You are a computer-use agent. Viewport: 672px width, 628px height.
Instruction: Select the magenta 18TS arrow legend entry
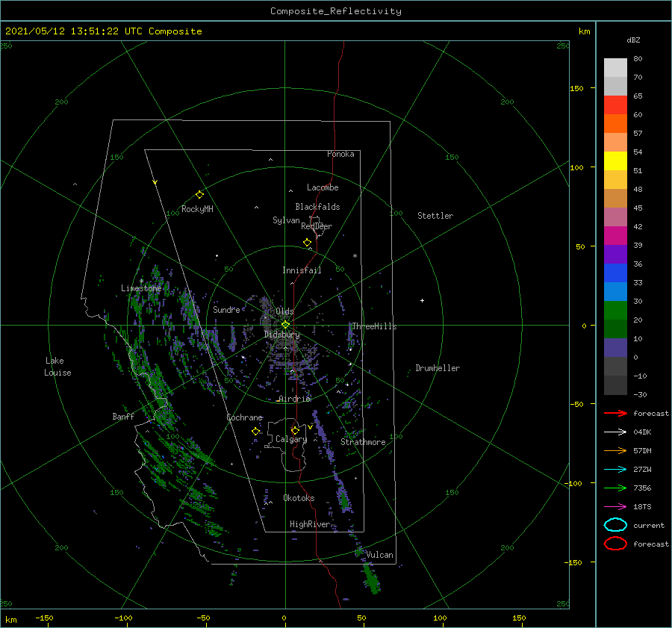pyautogui.click(x=615, y=507)
